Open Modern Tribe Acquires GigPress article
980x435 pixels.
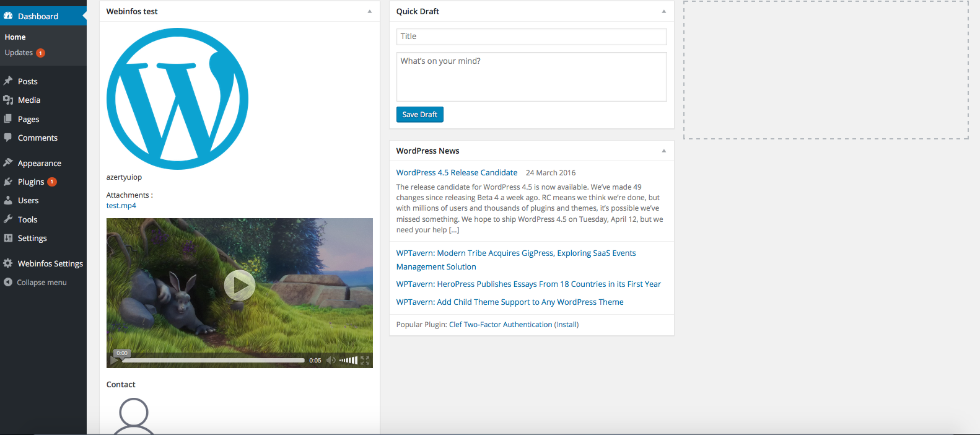click(516, 260)
